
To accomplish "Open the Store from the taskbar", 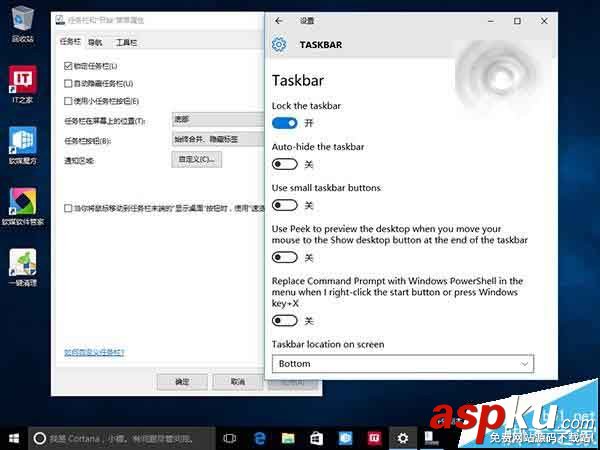I will pos(316,439).
